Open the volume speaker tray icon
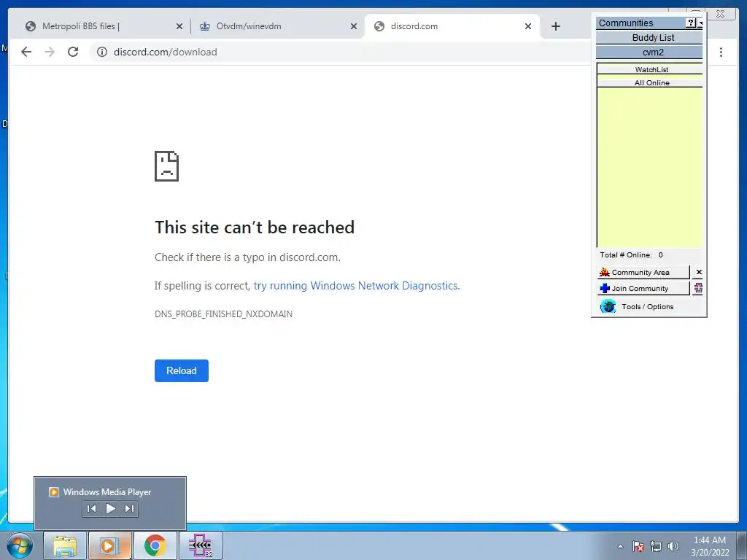This screenshot has width=747, height=560. (x=673, y=546)
